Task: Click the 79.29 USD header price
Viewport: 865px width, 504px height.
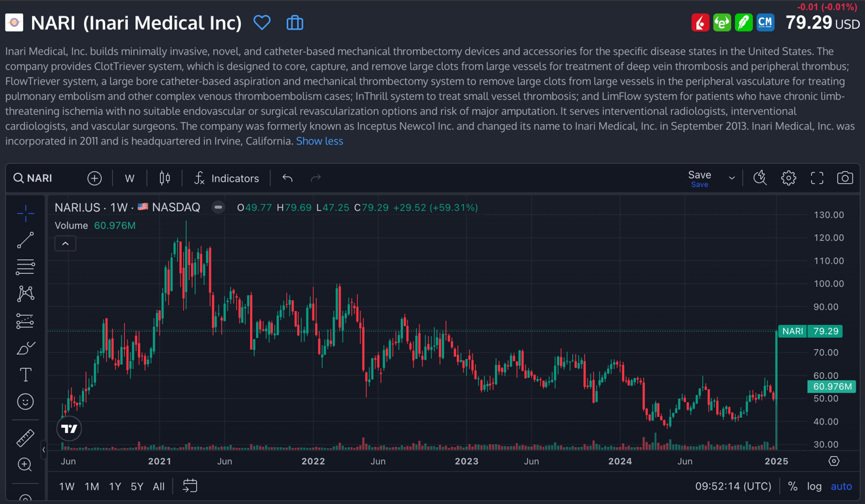Action: pos(822,23)
